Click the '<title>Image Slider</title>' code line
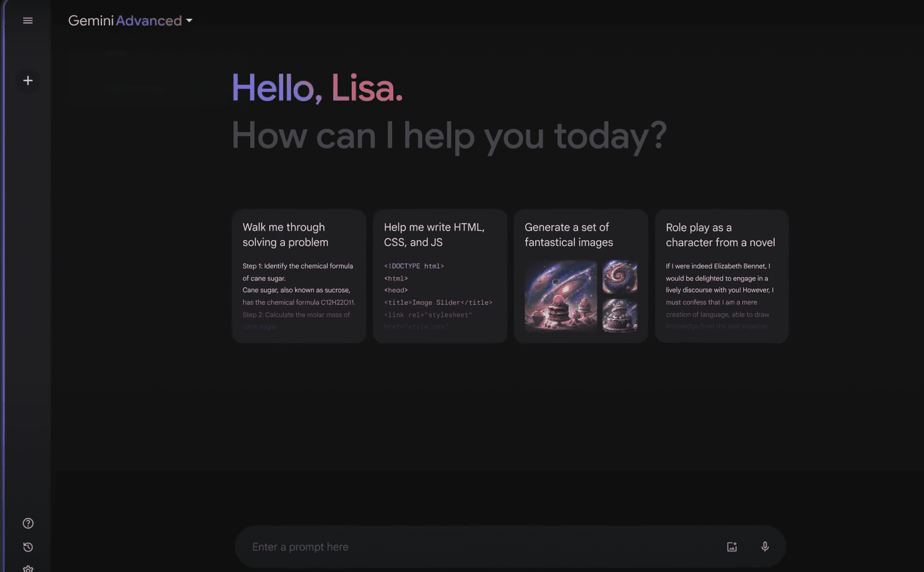 438,302
